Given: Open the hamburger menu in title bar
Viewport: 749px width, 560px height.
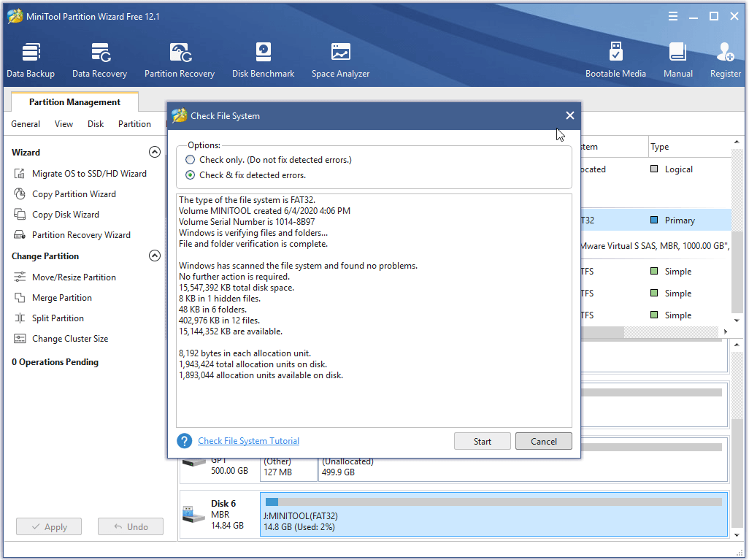Looking at the screenshot, I should click(x=673, y=17).
